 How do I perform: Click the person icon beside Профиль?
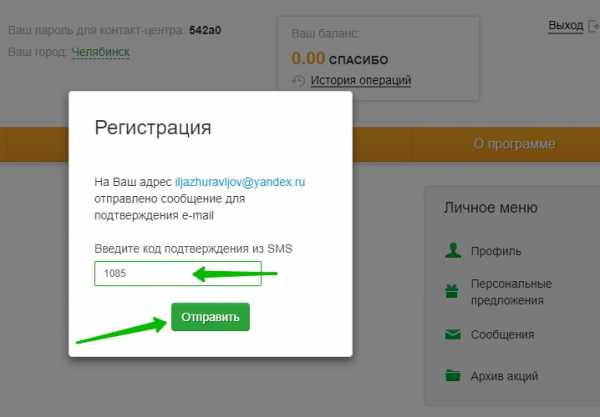[x=452, y=251]
